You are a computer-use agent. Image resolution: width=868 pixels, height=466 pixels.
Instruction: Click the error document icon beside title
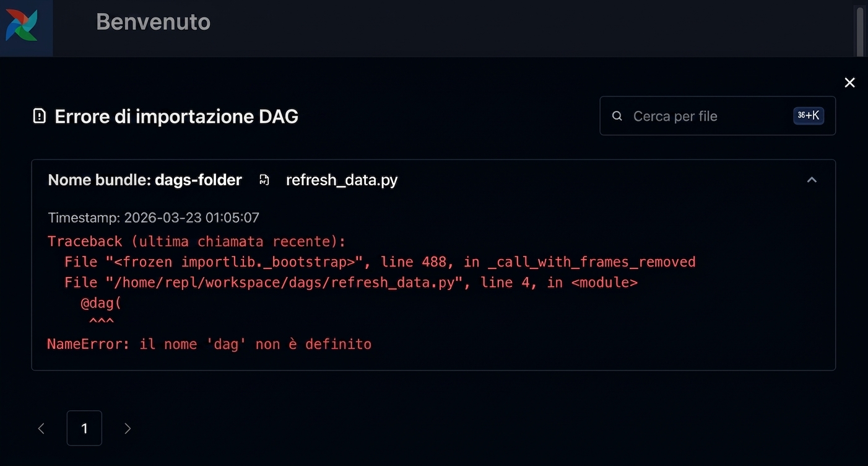40,116
